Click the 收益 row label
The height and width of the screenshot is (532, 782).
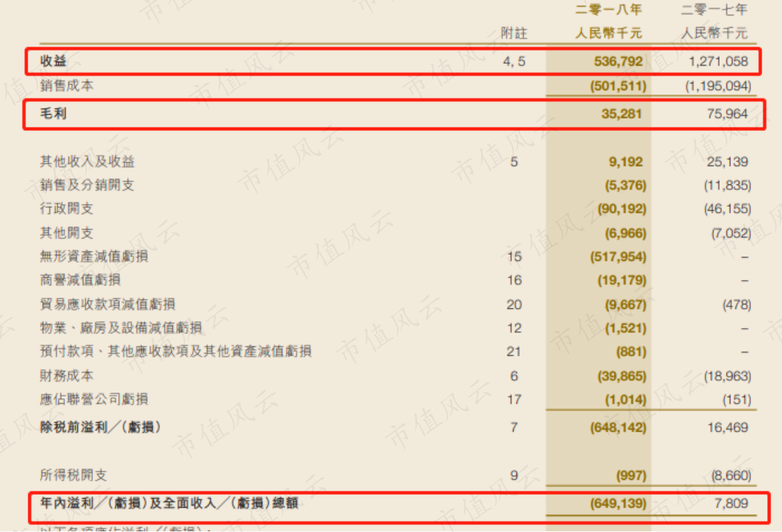pyautogui.click(x=54, y=61)
